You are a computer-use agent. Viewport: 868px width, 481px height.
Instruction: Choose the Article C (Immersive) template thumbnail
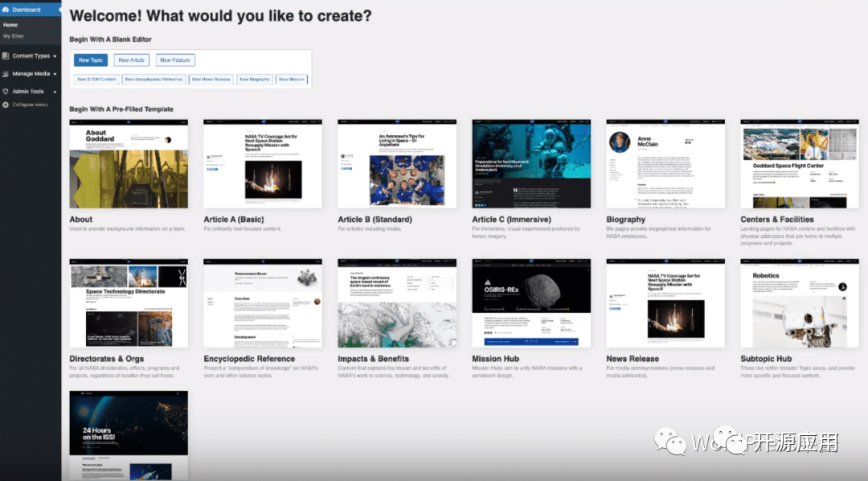point(531,164)
